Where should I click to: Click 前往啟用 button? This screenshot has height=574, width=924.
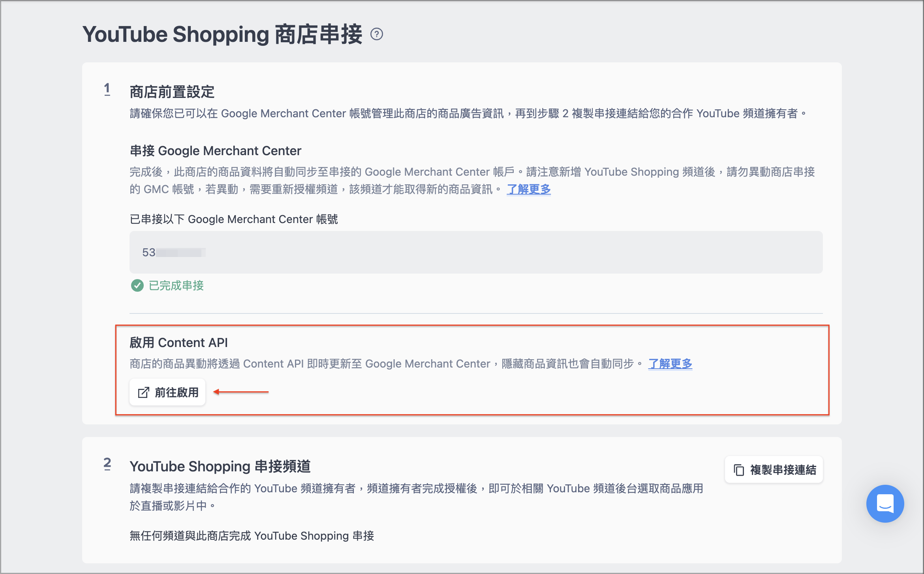click(167, 392)
